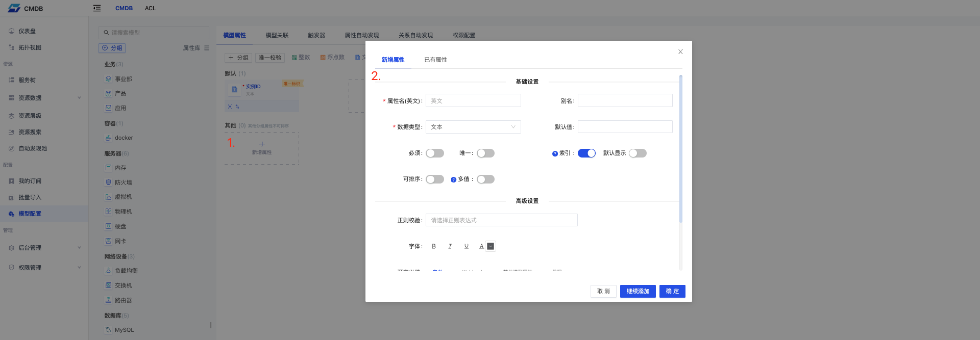Open the font color picker swatch

tap(491, 246)
